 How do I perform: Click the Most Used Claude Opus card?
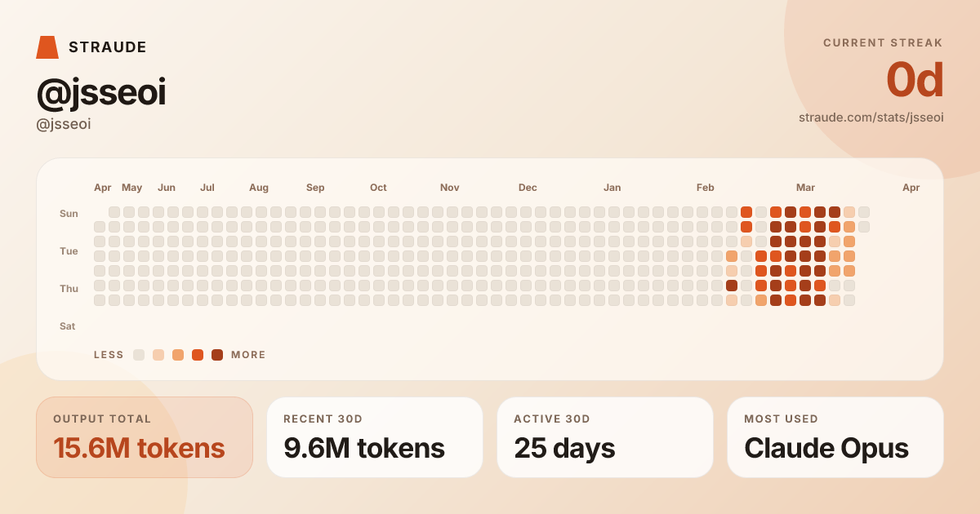[x=835, y=437]
